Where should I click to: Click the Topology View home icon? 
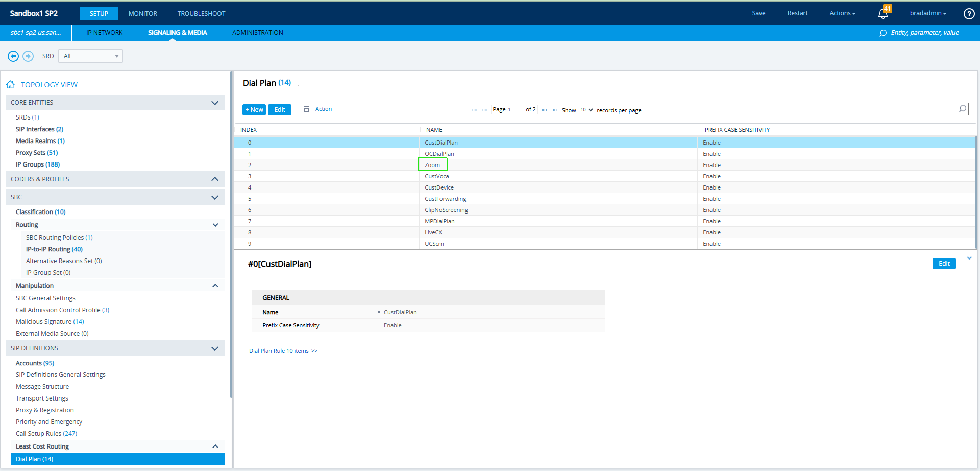point(10,84)
